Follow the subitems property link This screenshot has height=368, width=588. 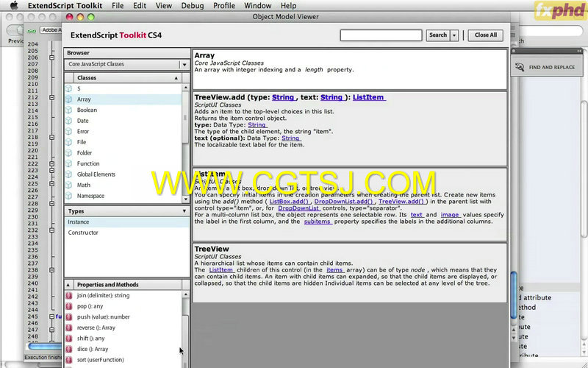coord(318,222)
